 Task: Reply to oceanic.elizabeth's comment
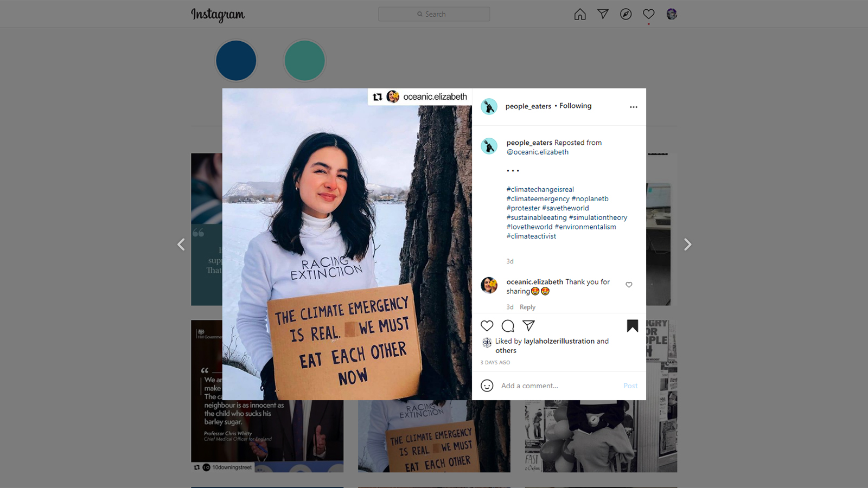pos(527,307)
